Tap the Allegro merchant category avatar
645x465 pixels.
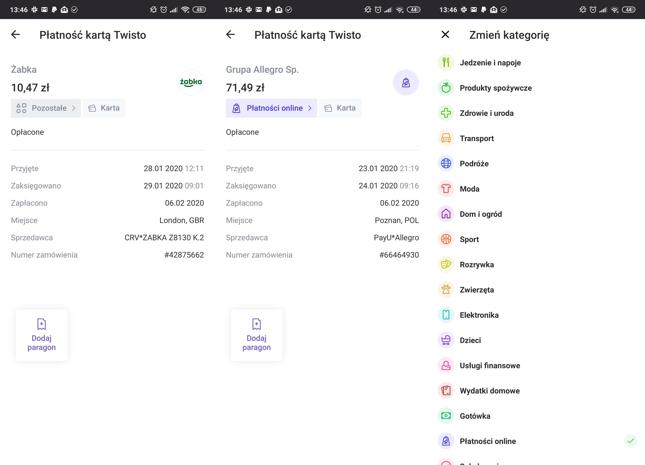(x=406, y=83)
